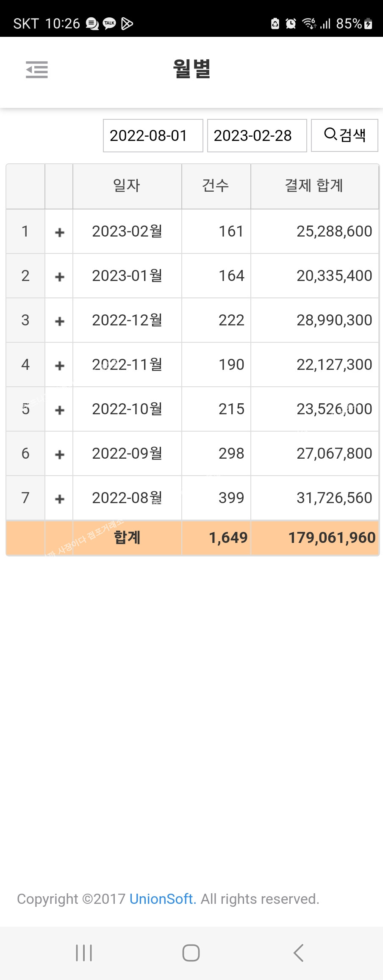Edit the end date 2023-02-28 field
Screen dimensions: 383x980
(x=257, y=135)
